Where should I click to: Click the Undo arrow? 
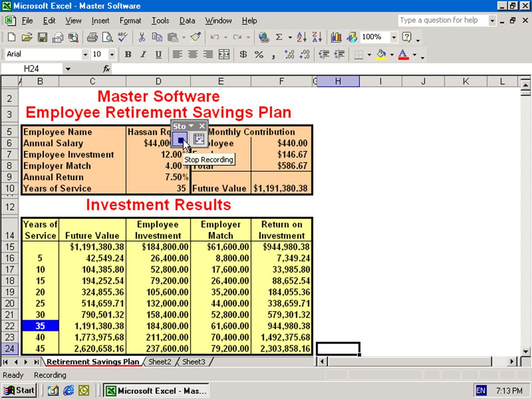tap(214, 37)
